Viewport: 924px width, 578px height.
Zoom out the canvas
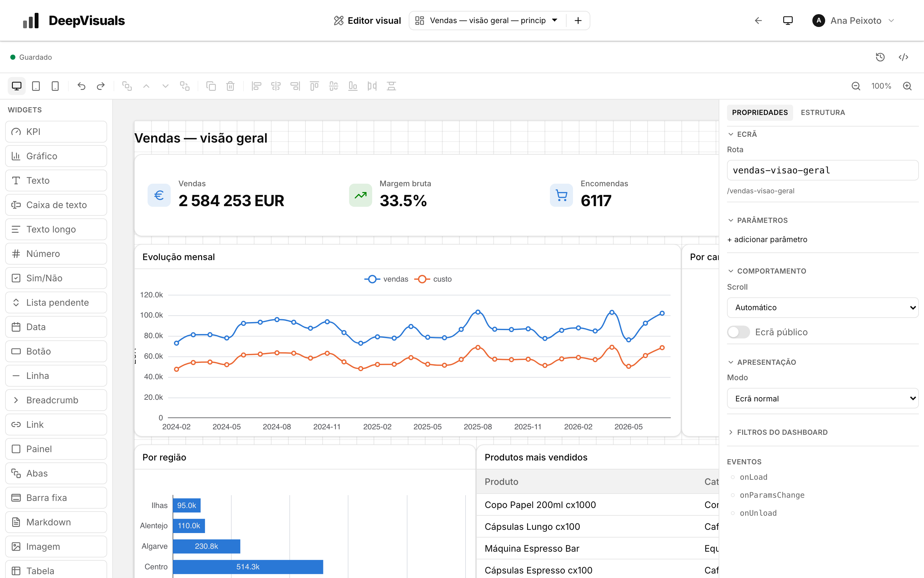[x=856, y=86]
